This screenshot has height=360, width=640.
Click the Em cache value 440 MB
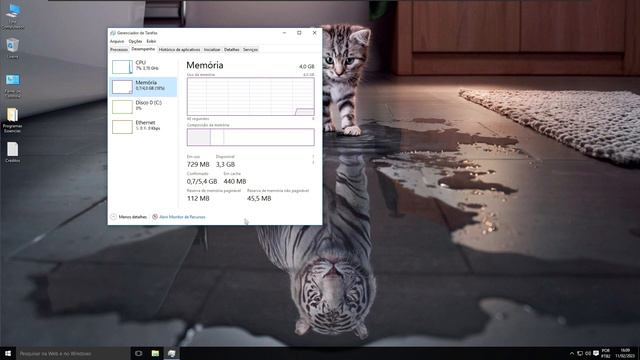coord(235,181)
